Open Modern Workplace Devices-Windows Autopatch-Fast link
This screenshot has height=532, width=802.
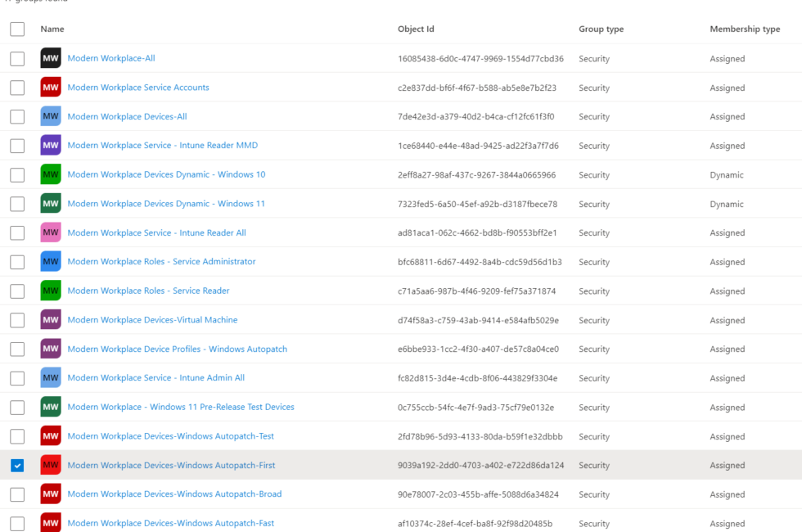171,523
